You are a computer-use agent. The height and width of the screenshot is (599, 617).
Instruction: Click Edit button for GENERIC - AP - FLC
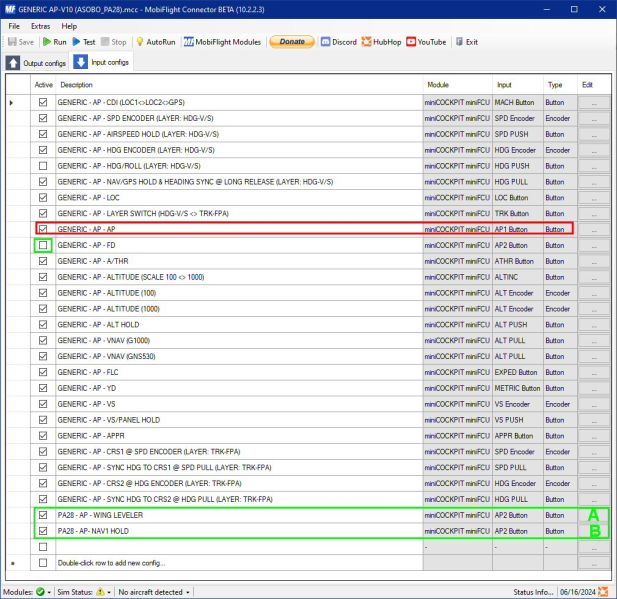594,372
